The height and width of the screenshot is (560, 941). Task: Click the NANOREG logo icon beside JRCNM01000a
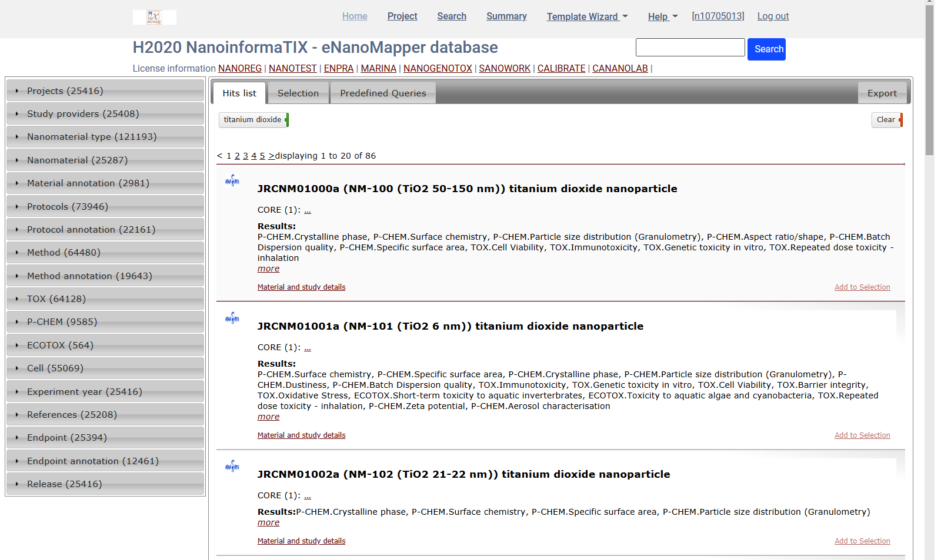click(232, 181)
